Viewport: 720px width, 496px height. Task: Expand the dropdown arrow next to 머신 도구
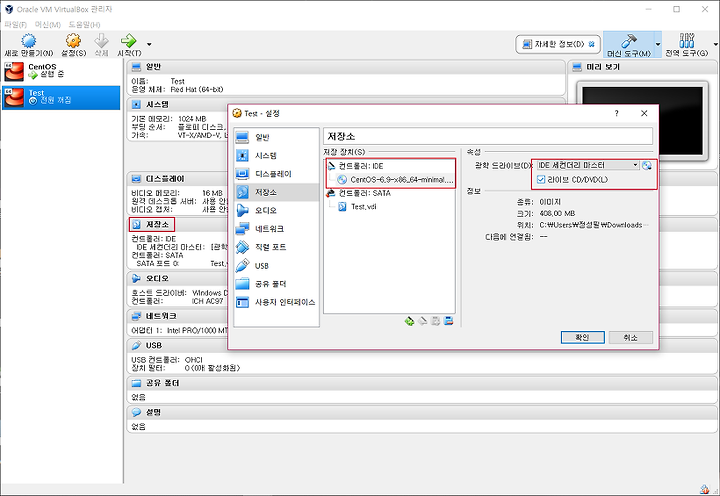click(x=658, y=45)
